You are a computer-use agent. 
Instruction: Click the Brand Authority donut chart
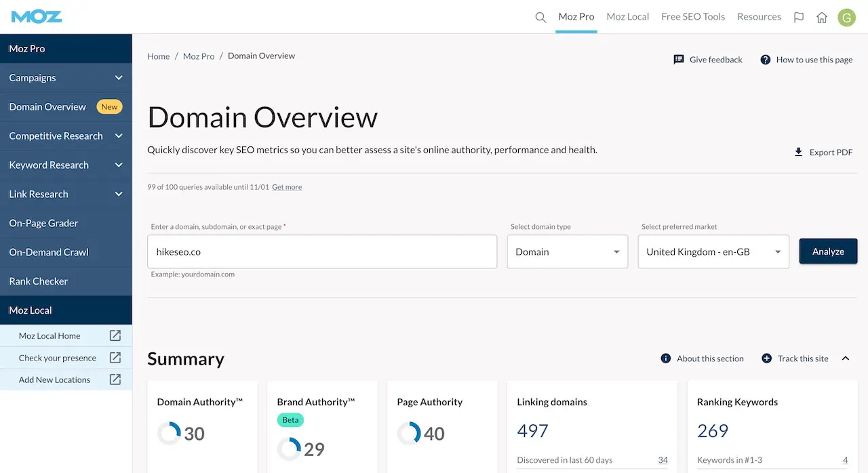tap(289, 449)
